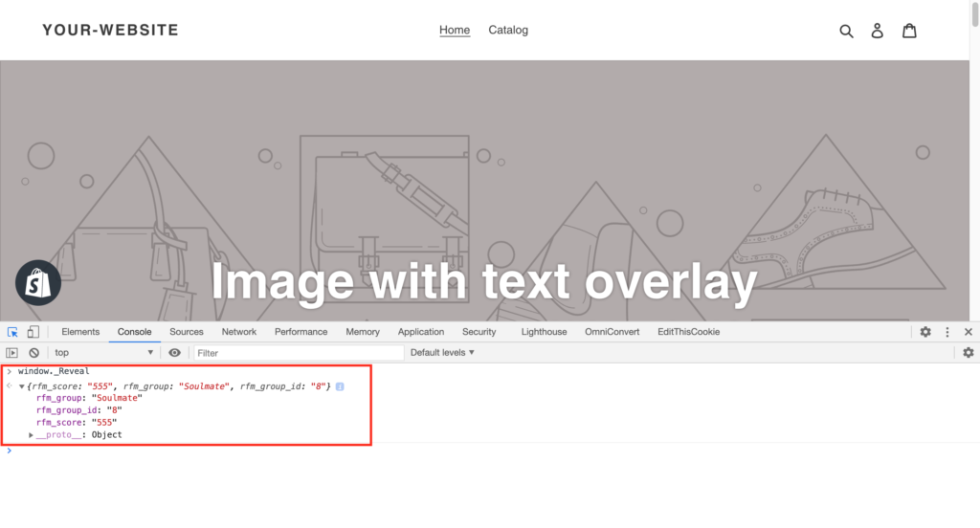Switch to the Network tab
Viewport: 980px width, 528px height.
(x=238, y=332)
